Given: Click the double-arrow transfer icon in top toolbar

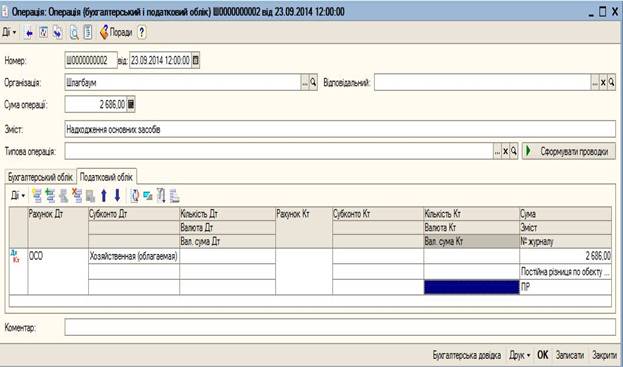Looking at the screenshot, I should (x=58, y=33).
